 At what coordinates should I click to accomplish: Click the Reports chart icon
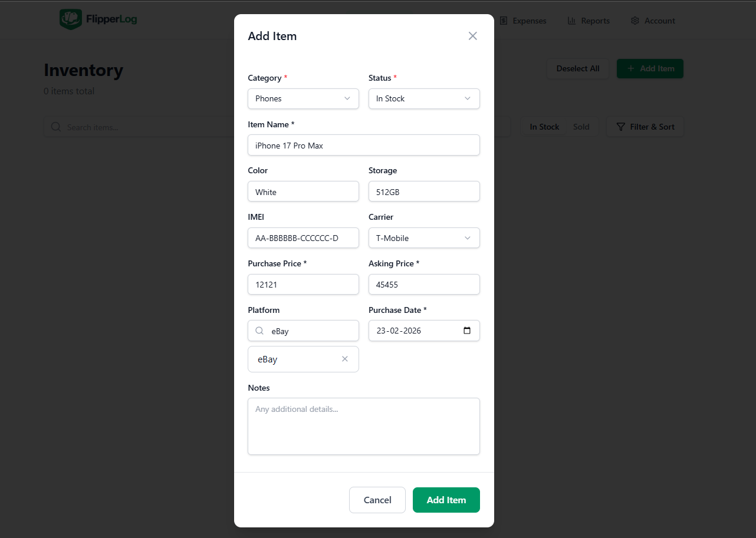pyautogui.click(x=571, y=21)
